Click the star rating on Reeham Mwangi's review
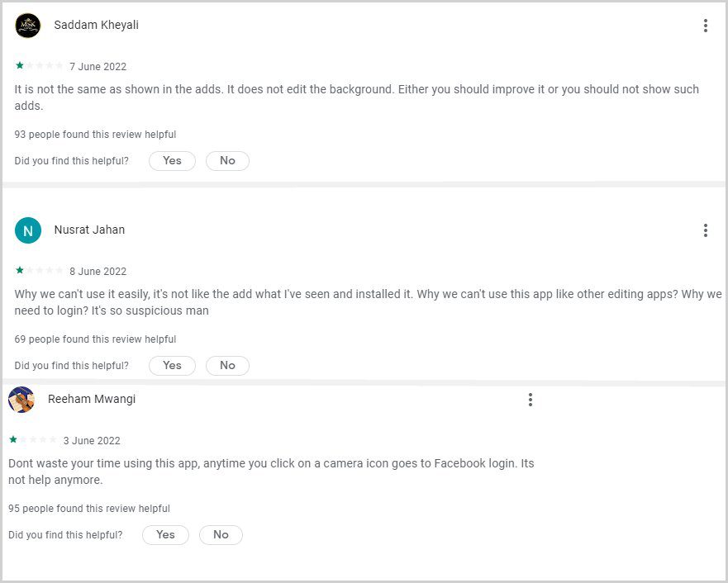This screenshot has height=583, width=728. click(32, 439)
